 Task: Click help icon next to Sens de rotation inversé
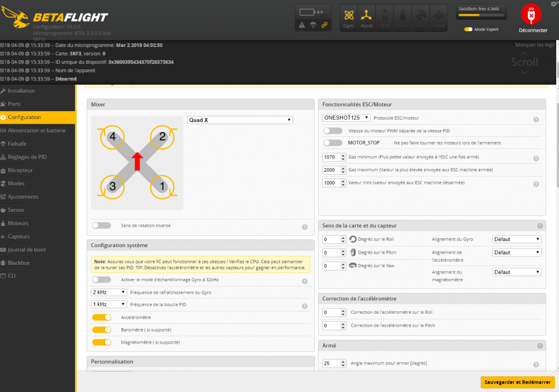(305, 227)
